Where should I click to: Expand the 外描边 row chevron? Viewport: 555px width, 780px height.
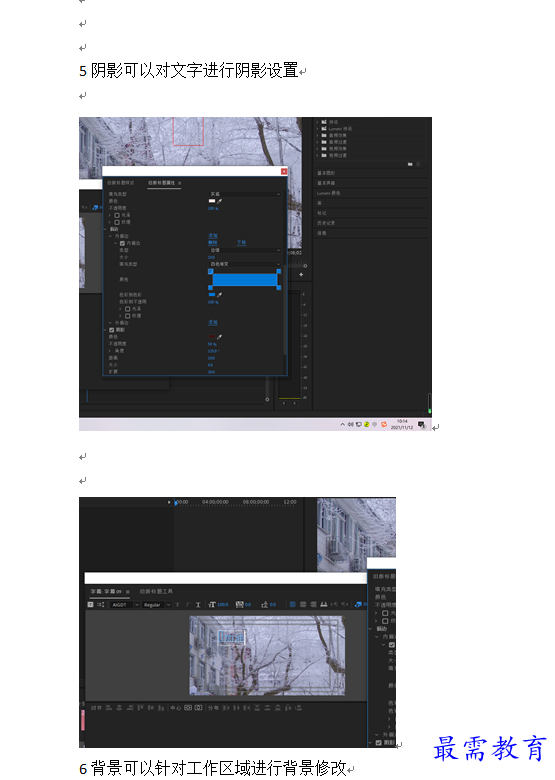pos(111,323)
